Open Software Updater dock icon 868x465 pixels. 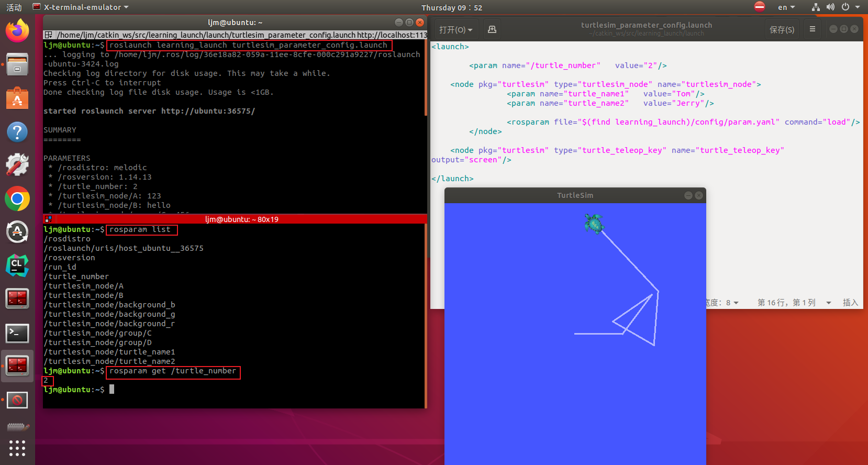(x=17, y=232)
